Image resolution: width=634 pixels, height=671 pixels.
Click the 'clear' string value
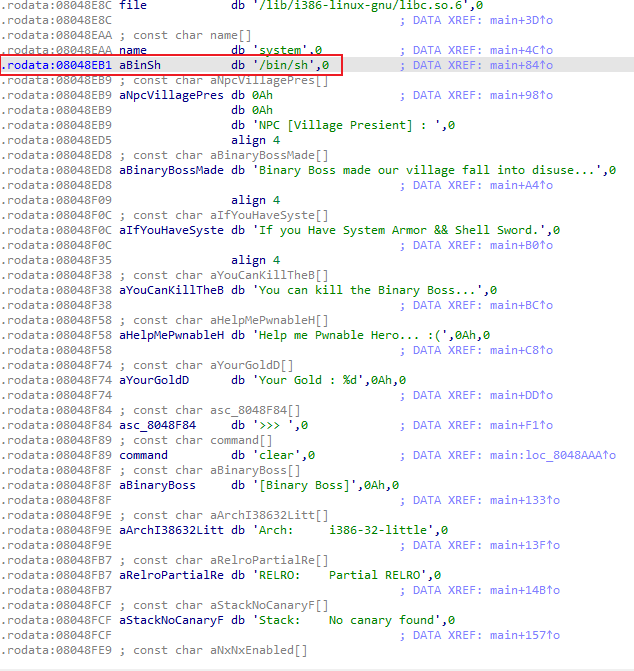point(280,454)
